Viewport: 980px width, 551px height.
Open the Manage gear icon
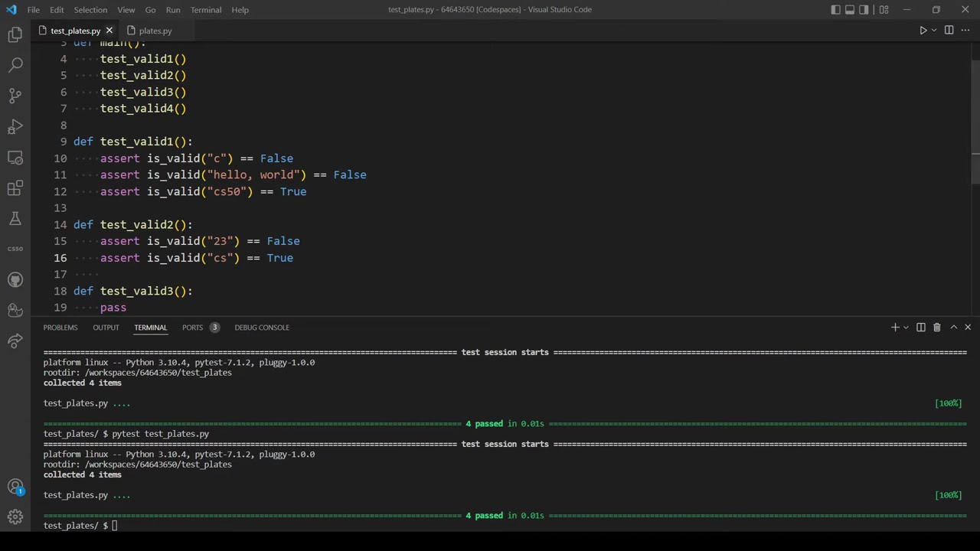pos(15,517)
